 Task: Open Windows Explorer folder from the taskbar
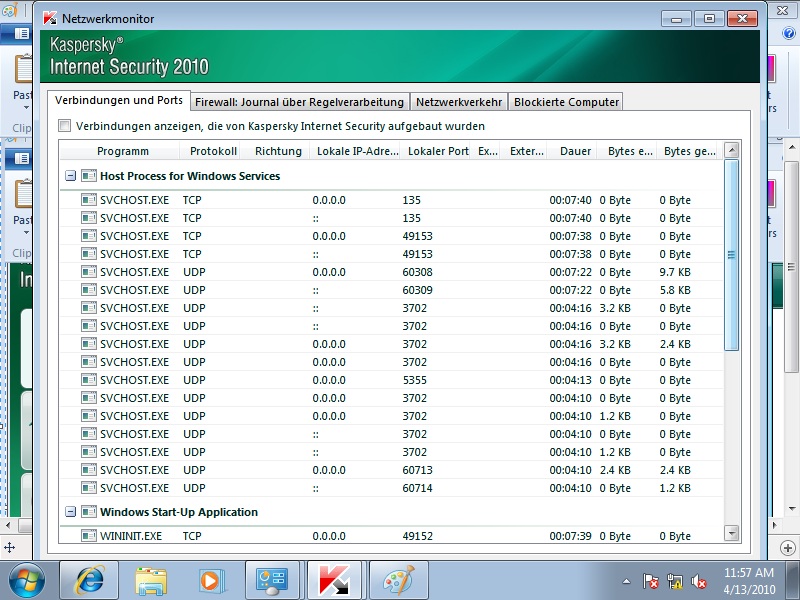point(151,581)
